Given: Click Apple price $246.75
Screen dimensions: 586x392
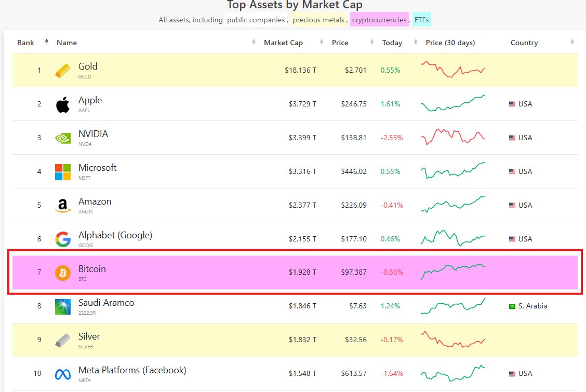Looking at the screenshot, I should [354, 104].
